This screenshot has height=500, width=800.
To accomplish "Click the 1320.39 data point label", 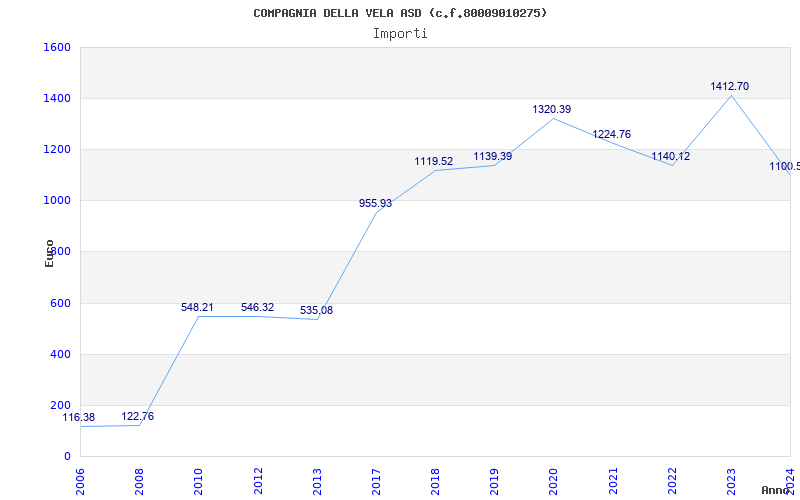I will (x=552, y=110).
